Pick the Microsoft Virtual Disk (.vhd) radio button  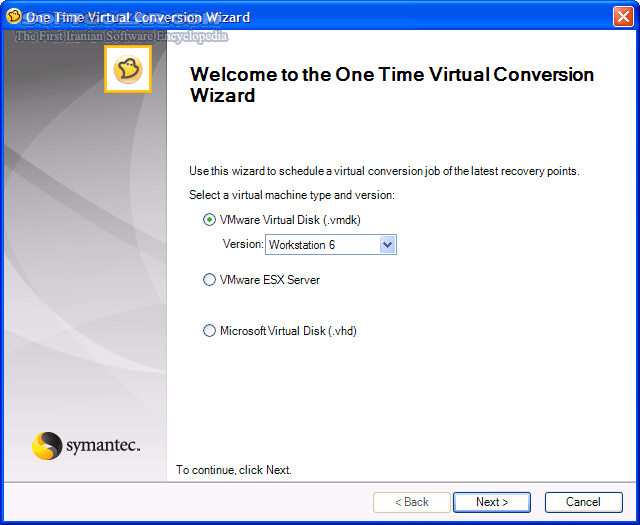pos(209,331)
